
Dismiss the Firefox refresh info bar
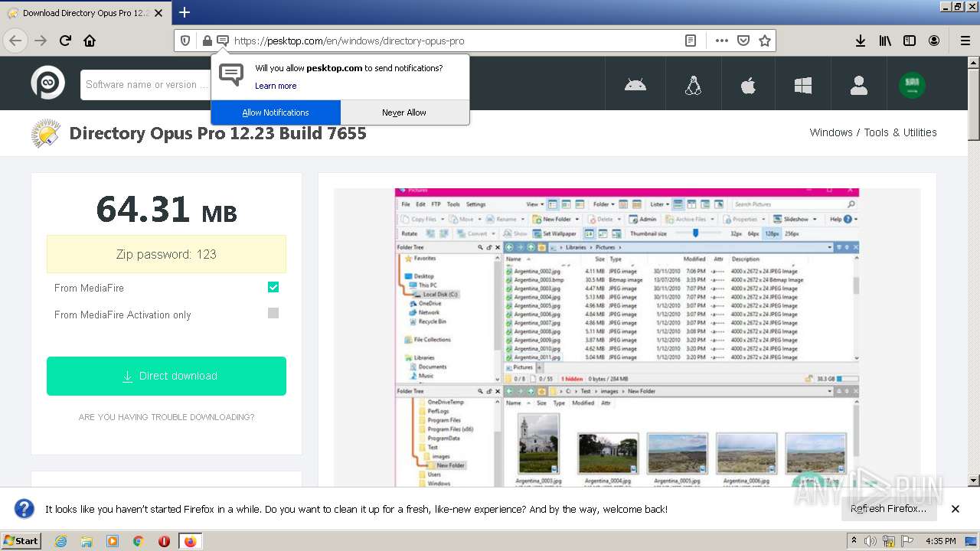[x=955, y=509]
